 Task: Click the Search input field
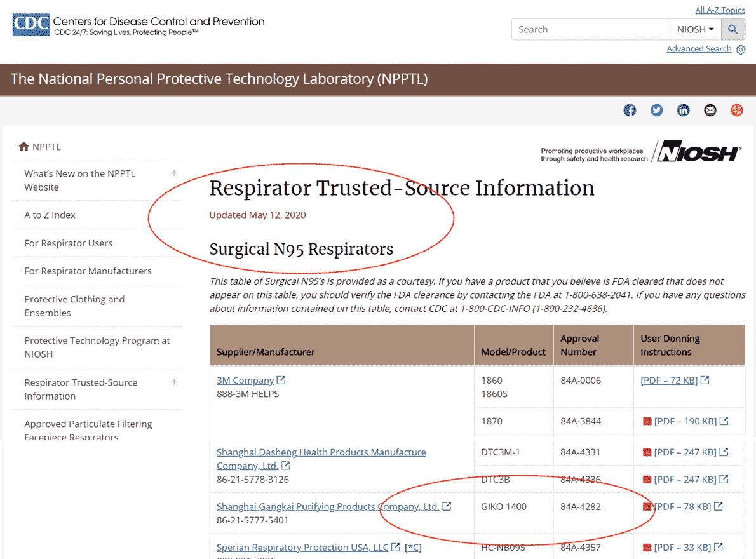591,29
